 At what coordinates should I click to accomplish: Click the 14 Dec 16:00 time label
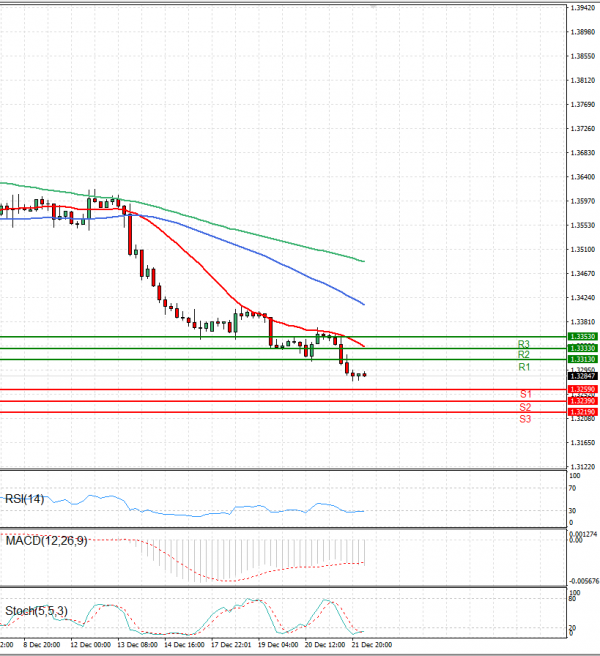click(x=184, y=645)
